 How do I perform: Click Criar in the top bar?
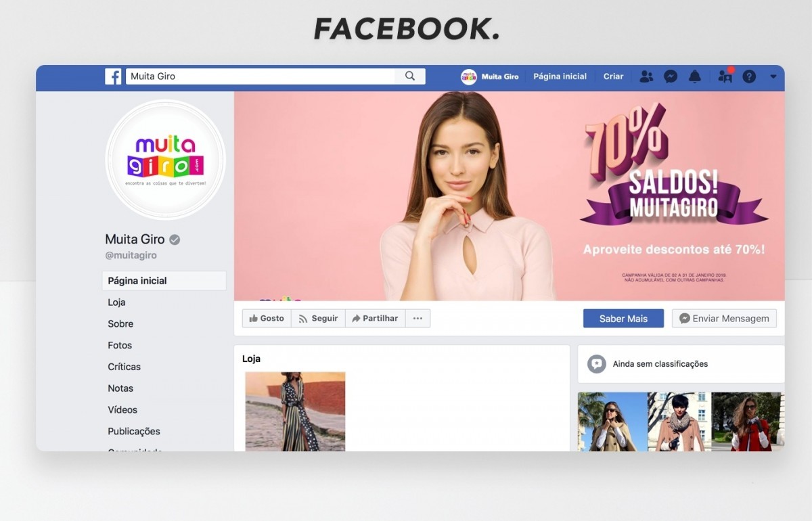(613, 76)
